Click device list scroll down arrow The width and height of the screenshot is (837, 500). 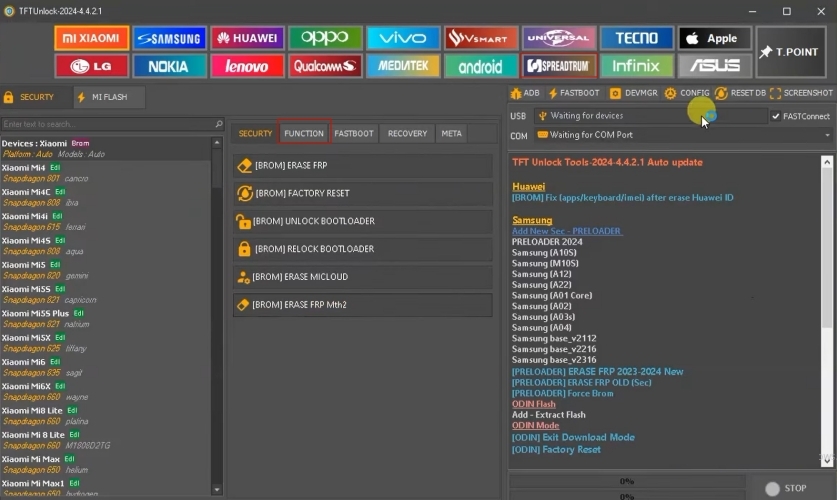tap(217, 489)
